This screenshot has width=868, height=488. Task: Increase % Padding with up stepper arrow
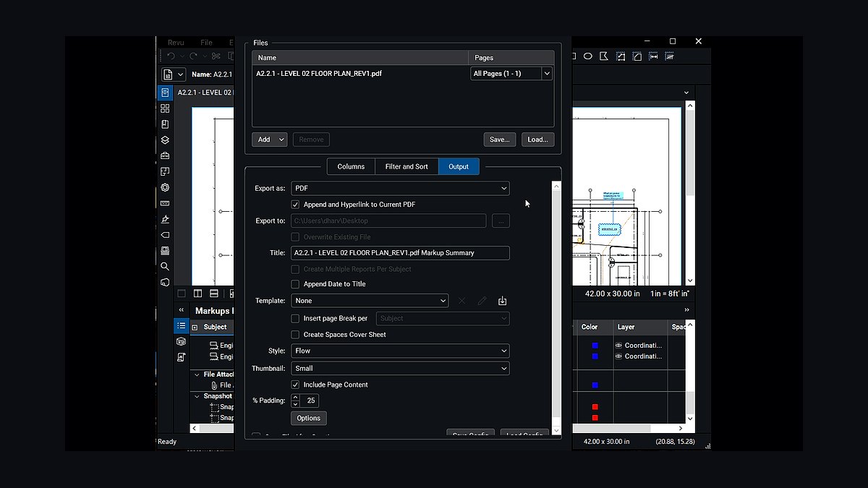295,397
